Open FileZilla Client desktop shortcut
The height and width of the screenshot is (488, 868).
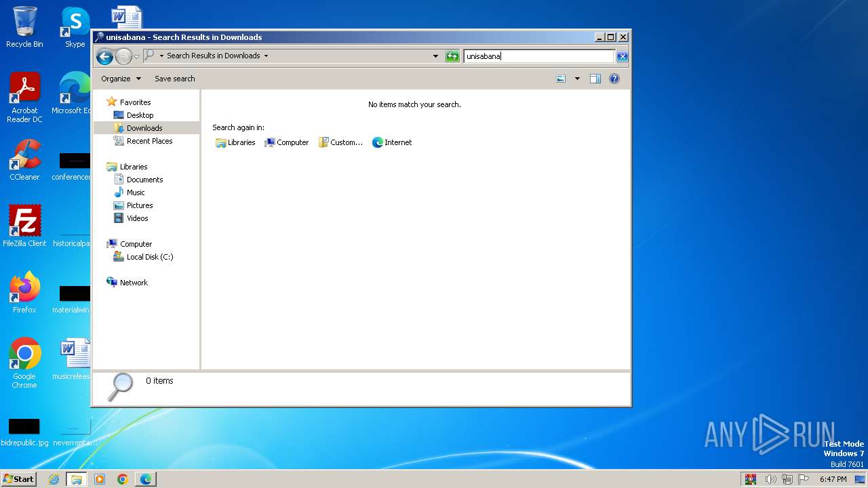pos(24,226)
